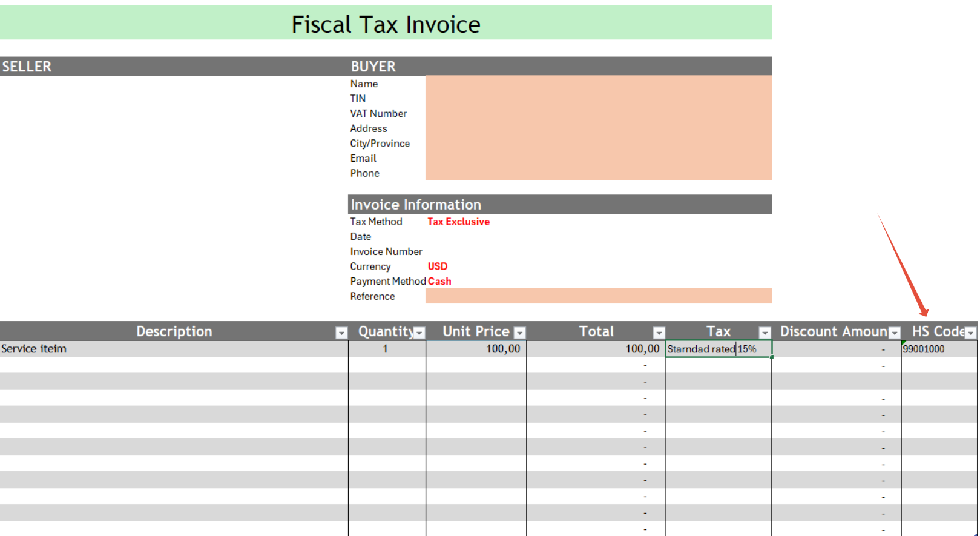980x536 pixels.
Task: Select the 'Discount Amount' column header text
Action: pos(834,331)
